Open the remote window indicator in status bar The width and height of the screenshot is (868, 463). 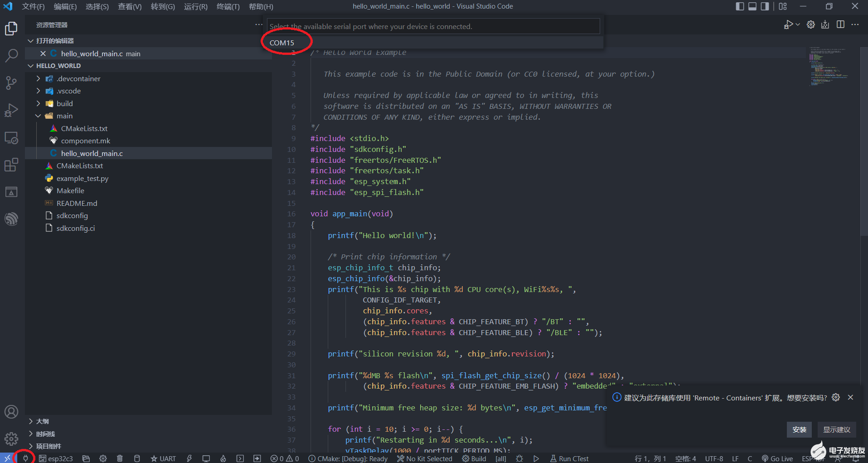click(7, 458)
